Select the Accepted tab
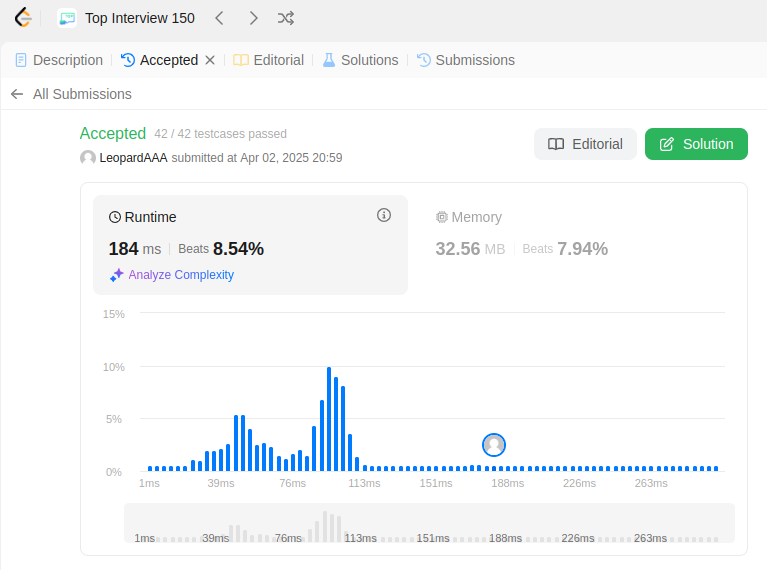This screenshot has width=767, height=570. click(159, 60)
